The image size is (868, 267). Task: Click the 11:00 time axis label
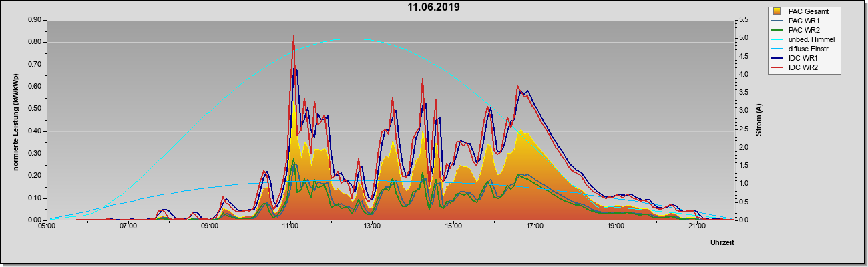pyautogui.click(x=291, y=226)
